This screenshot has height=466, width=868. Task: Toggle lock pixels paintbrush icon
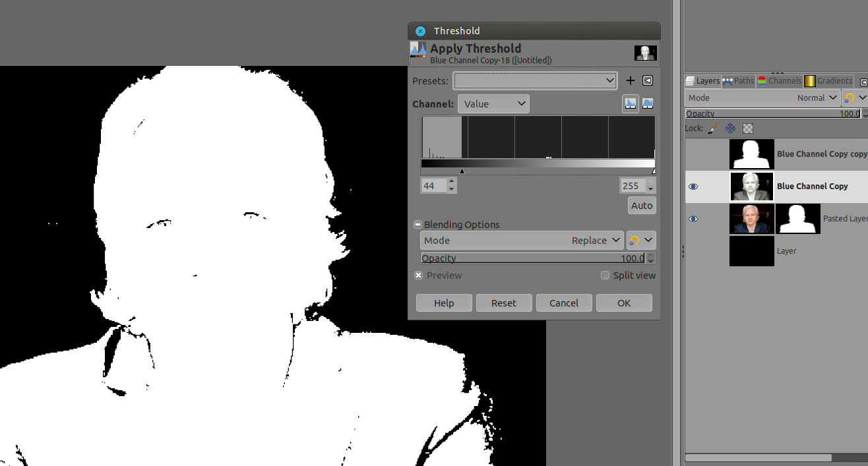[x=712, y=129]
